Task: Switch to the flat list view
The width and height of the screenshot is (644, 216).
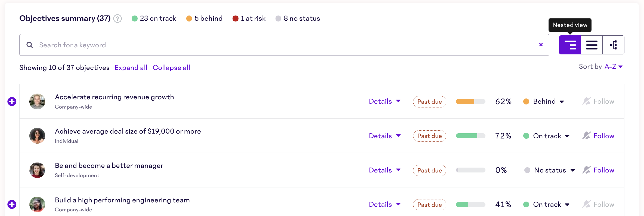Action: [592, 45]
